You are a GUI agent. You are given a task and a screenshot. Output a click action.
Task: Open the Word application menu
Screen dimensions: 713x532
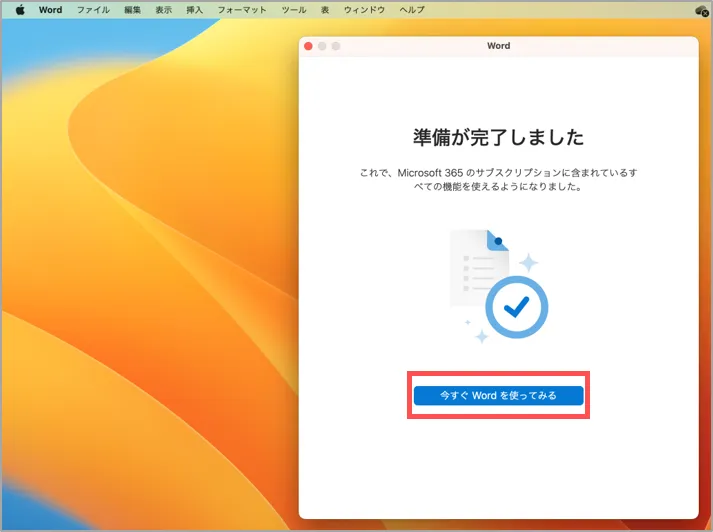coord(50,10)
